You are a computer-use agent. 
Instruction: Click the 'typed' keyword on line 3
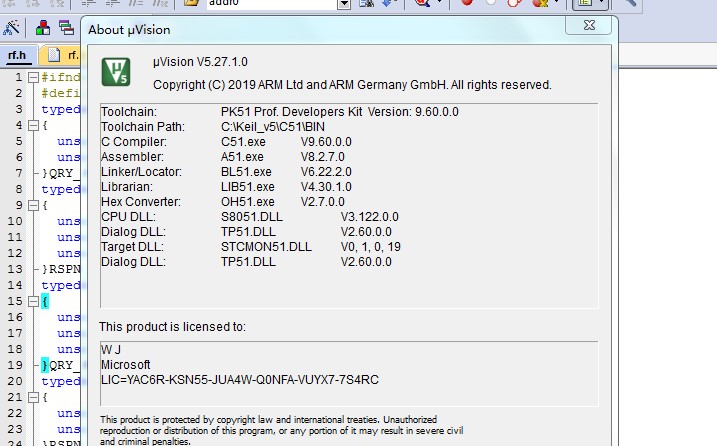point(60,109)
